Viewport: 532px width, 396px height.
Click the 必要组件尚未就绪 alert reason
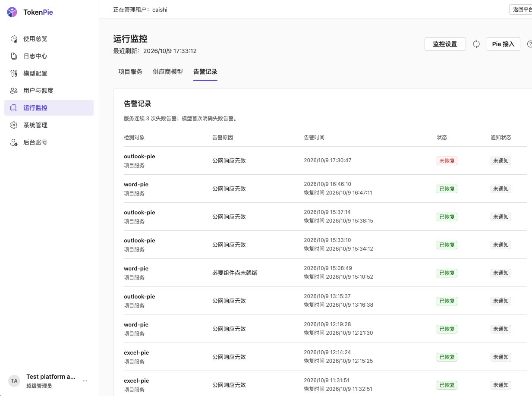tap(235, 273)
